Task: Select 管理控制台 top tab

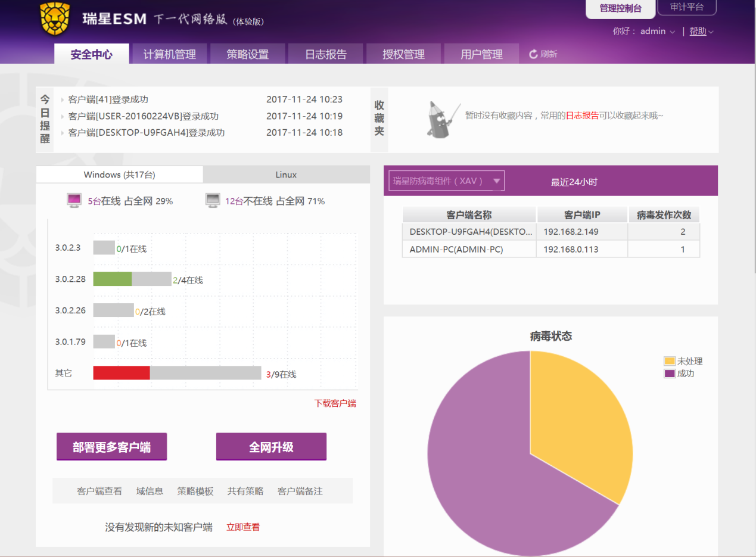Action: click(620, 8)
